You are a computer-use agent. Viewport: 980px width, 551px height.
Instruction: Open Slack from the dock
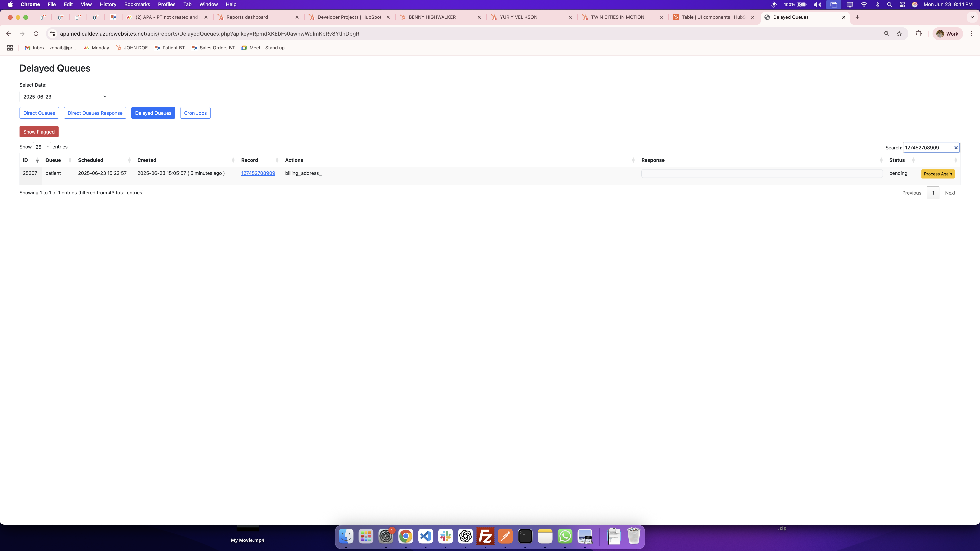click(x=445, y=536)
